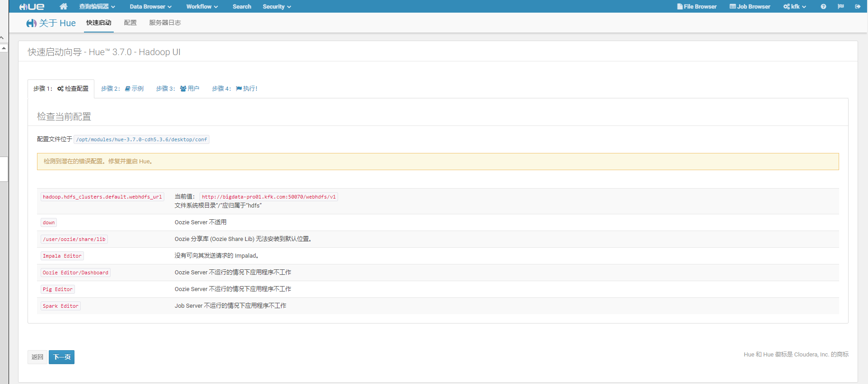The width and height of the screenshot is (868, 384).
Task: Go to the Home icon
Action: pos(64,6)
